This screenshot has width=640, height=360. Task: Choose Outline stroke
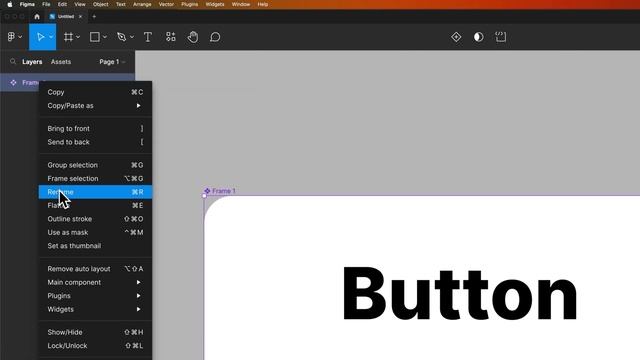coord(95,219)
